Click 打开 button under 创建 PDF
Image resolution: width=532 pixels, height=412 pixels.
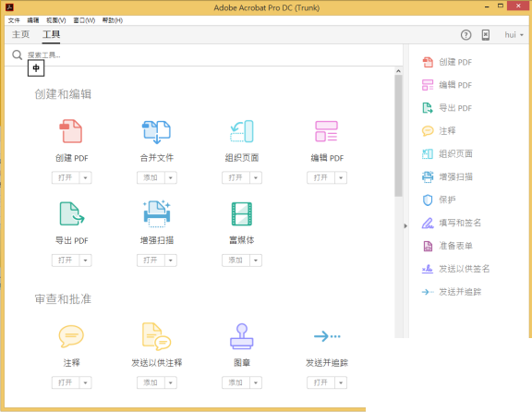(x=66, y=177)
